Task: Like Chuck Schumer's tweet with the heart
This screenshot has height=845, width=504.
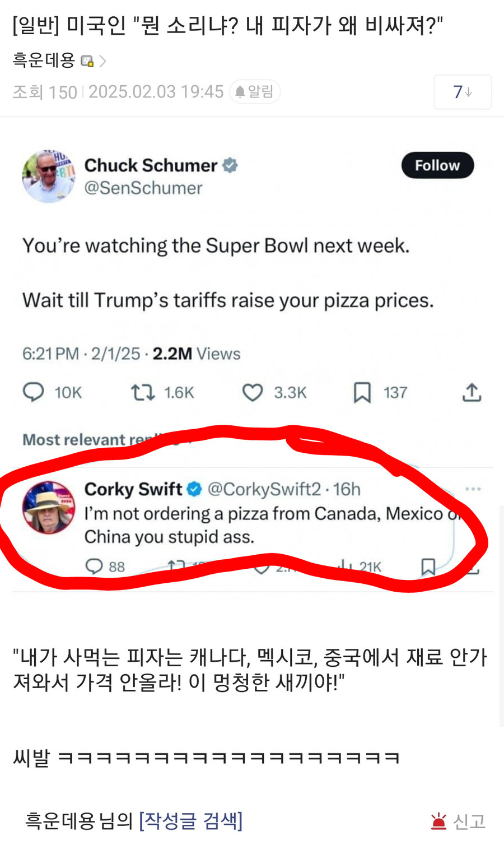Action: (x=253, y=392)
